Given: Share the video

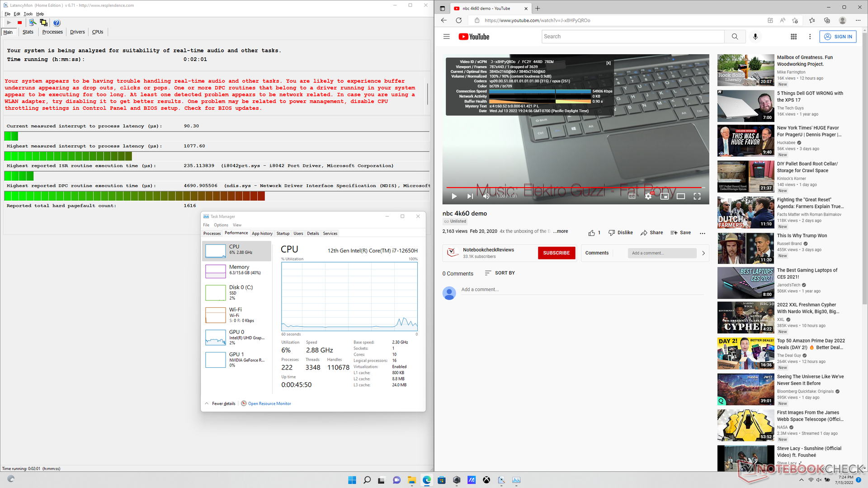Looking at the screenshot, I should [651, 233].
